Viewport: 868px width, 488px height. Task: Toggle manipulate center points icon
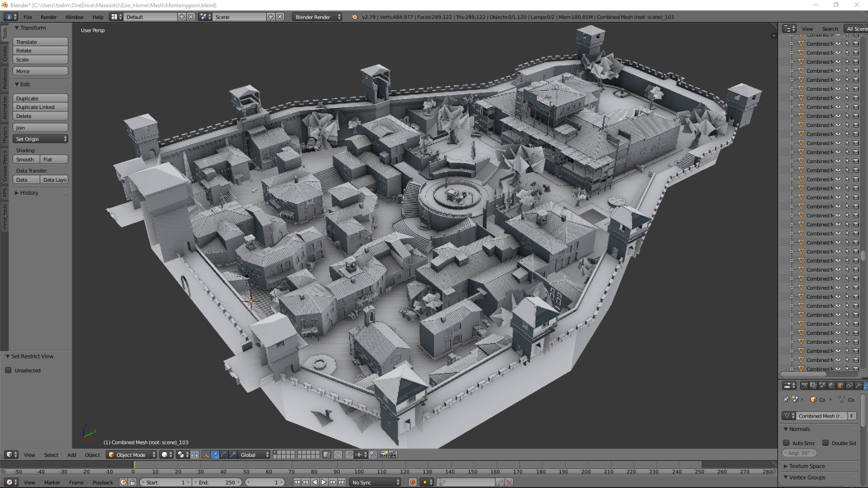(194, 454)
